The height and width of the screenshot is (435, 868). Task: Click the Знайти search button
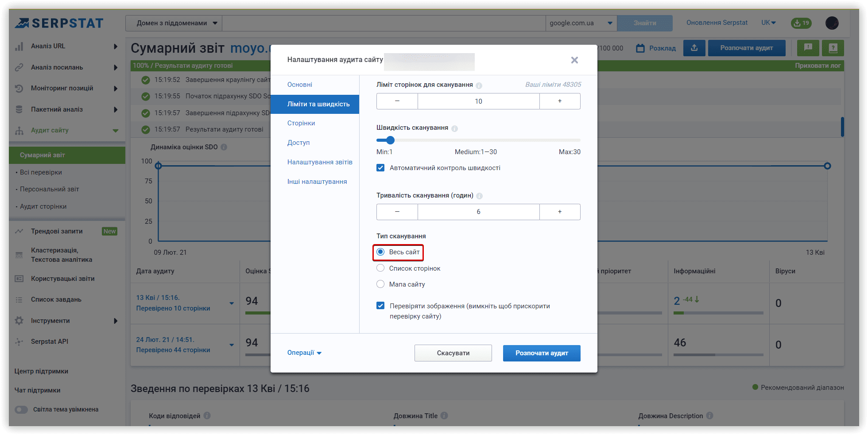[645, 23]
